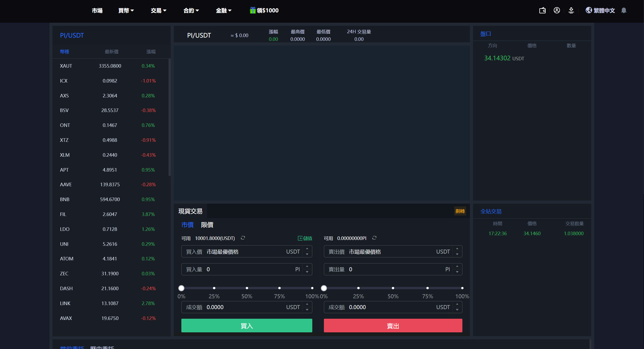Click the 買入量 input field
This screenshot has width=644, height=349.
coord(250,269)
